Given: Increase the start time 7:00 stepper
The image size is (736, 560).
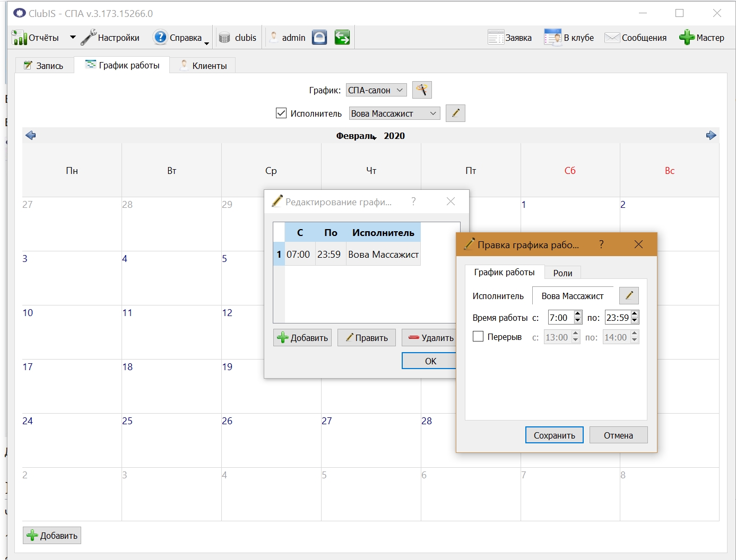Looking at the screenshot, I should point(578,314).
